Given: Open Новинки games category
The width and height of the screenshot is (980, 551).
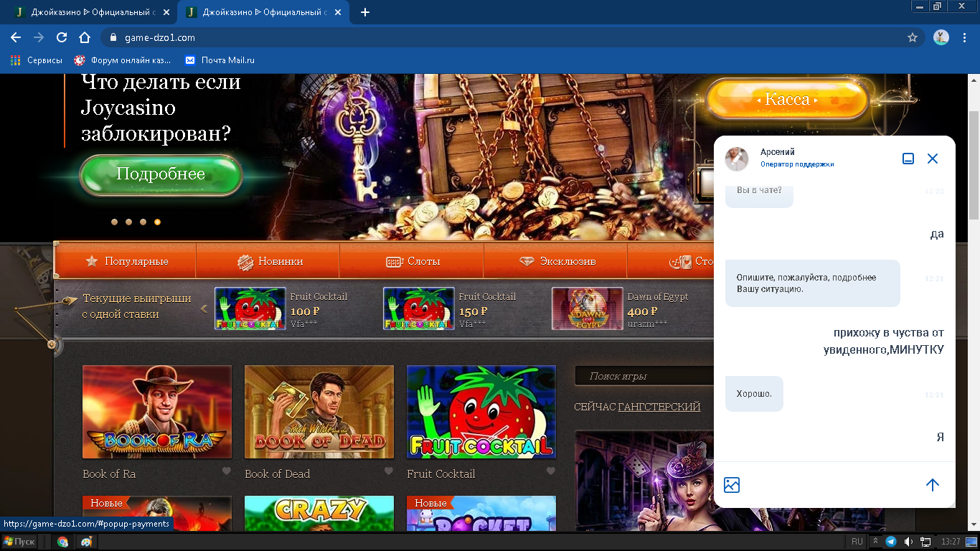Looking at the screenshot, I should click(x=268, y=261).
